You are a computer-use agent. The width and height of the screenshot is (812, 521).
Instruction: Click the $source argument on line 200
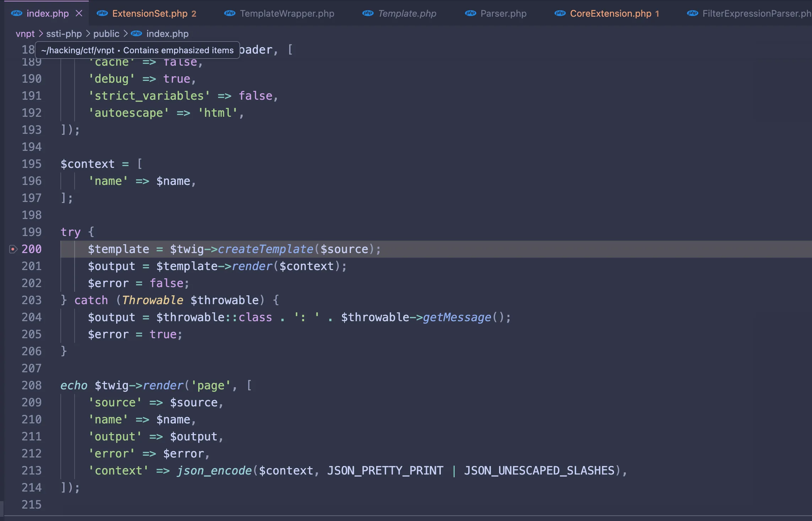(x=344, y=249)
